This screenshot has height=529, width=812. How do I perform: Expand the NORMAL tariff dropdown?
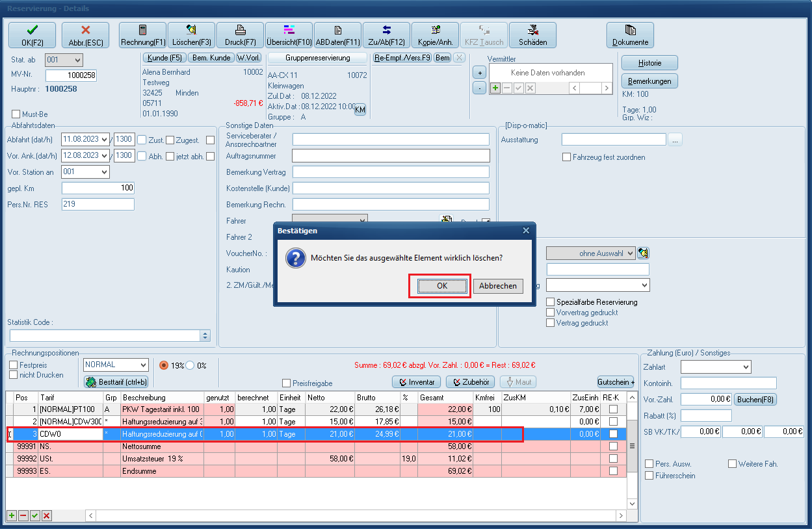(142, 365)
